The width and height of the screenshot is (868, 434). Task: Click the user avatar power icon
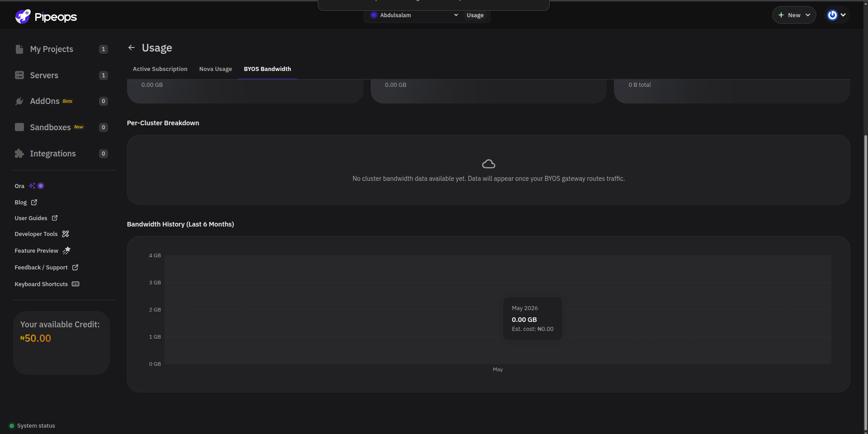tap(832, 15)
